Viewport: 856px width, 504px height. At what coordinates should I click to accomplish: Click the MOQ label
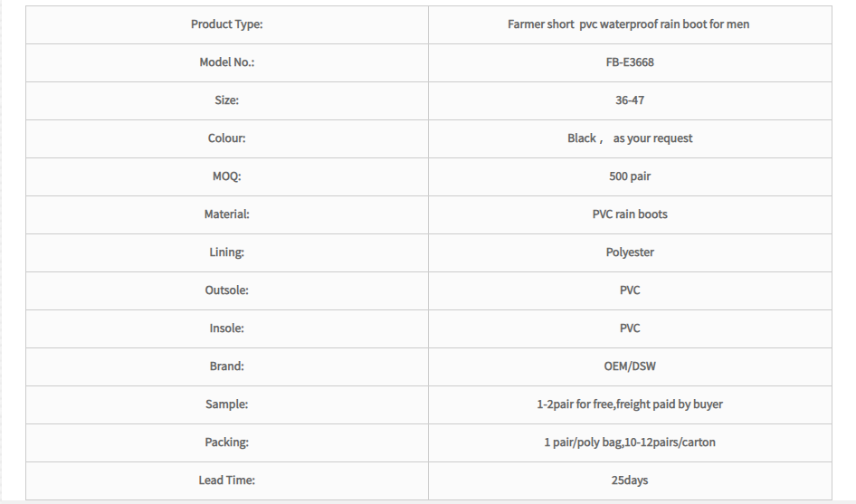(x=226, y=176)
